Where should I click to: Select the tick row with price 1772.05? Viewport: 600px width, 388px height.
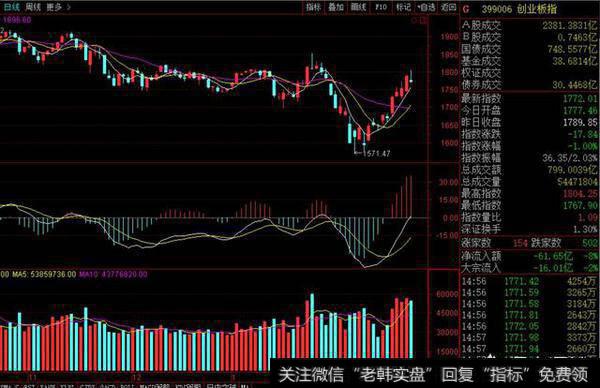coord(530,326)
